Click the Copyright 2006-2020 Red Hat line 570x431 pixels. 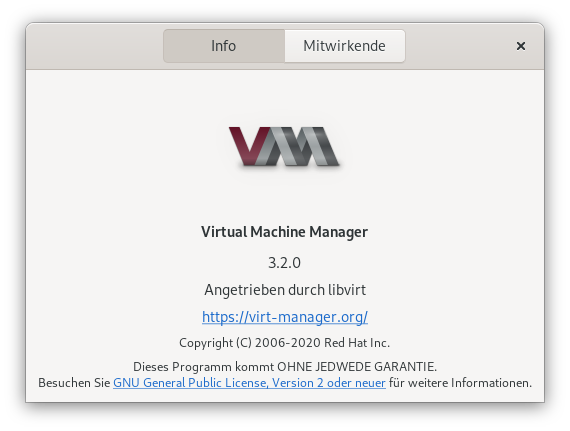coord(285,343)
